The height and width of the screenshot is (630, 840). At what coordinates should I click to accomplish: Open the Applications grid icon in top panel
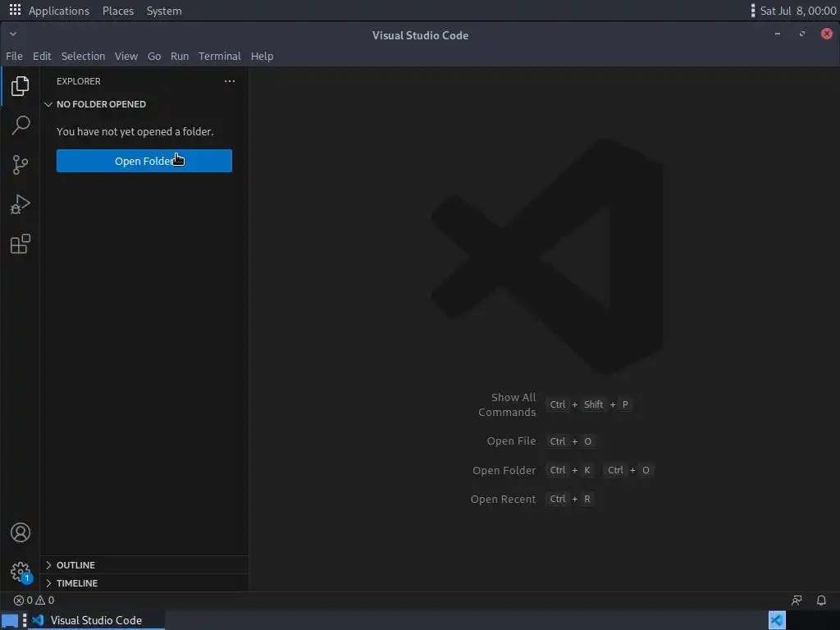[x=15, y=10]
